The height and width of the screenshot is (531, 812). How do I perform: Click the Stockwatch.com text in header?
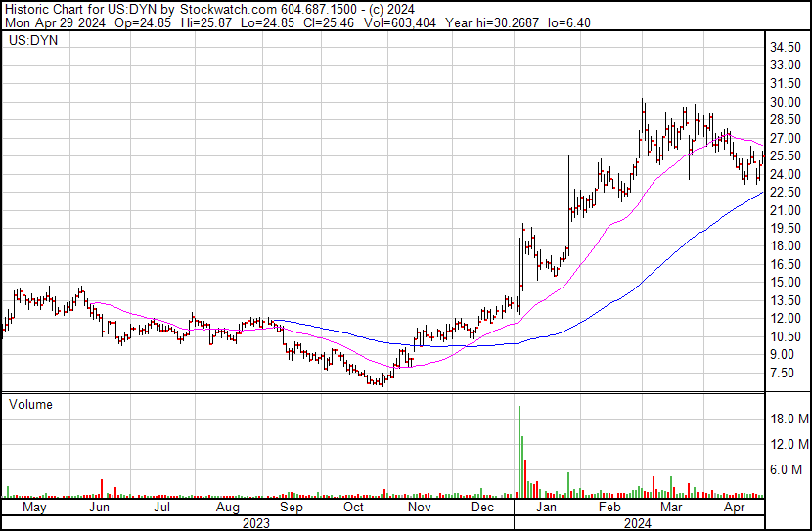click(228, 10)
